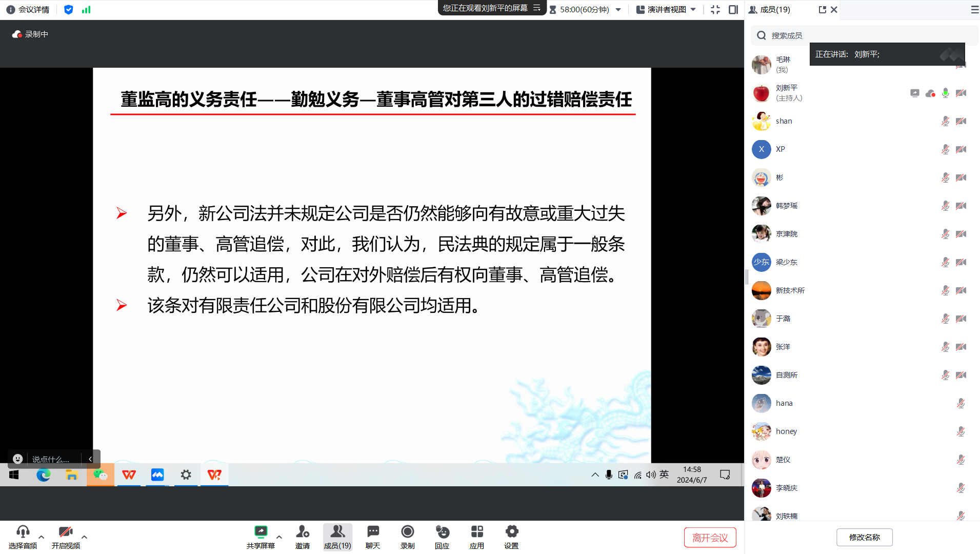Expand the meeting timer 58:00 dropdown
Viewport: 980px width, 554px height.
[618, 10]
